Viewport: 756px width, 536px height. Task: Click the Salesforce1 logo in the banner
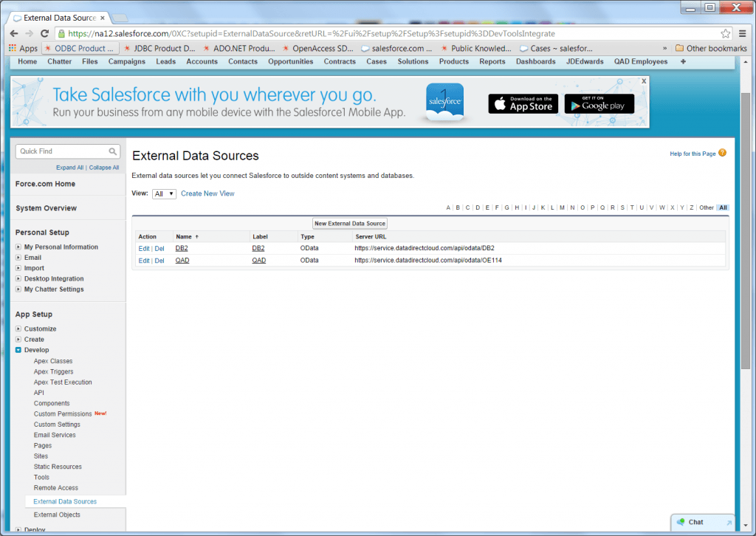click(x=444, y=102)
